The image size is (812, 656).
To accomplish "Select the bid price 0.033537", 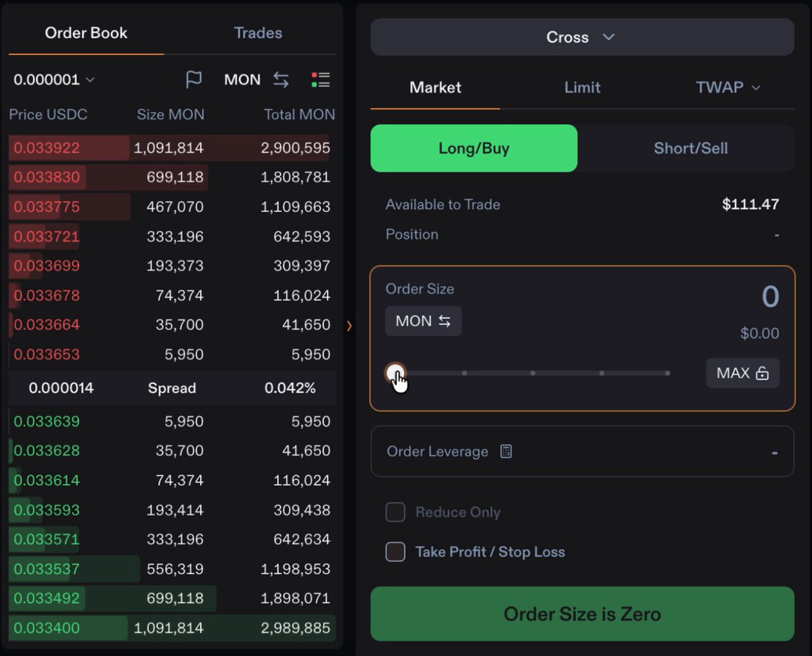I will click(47, 569).
